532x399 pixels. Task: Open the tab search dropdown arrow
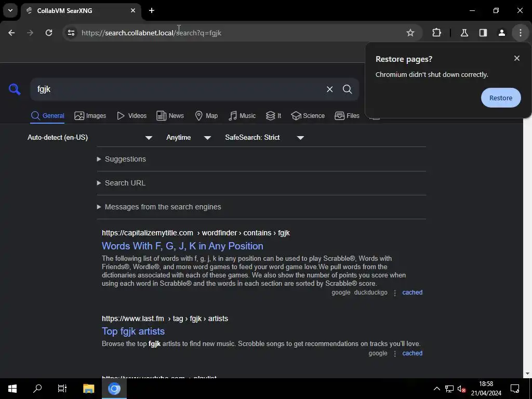pos(10,10)
